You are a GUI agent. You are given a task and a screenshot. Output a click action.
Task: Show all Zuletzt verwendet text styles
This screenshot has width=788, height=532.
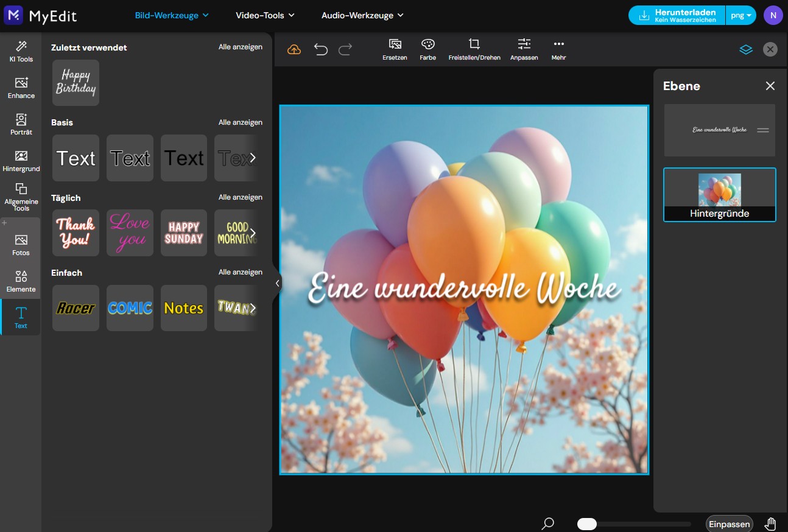241,47
